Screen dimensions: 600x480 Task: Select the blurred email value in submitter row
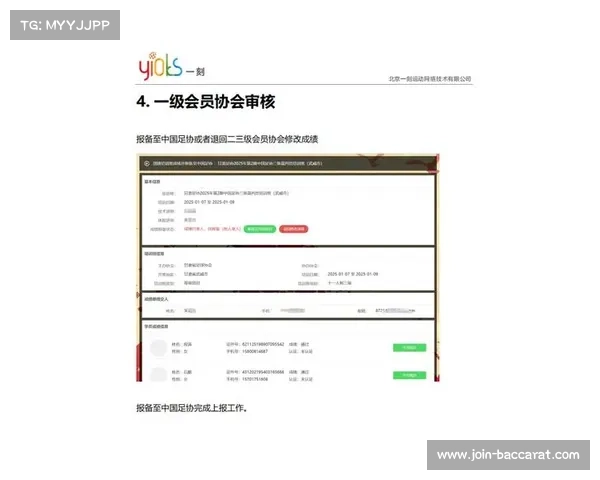pos(395,311)
